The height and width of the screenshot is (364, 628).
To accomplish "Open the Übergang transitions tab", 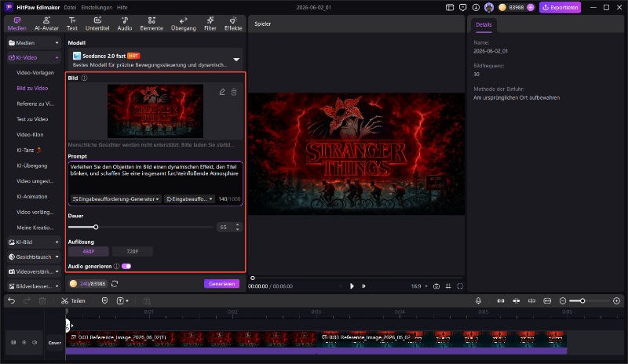I will 184,24.
